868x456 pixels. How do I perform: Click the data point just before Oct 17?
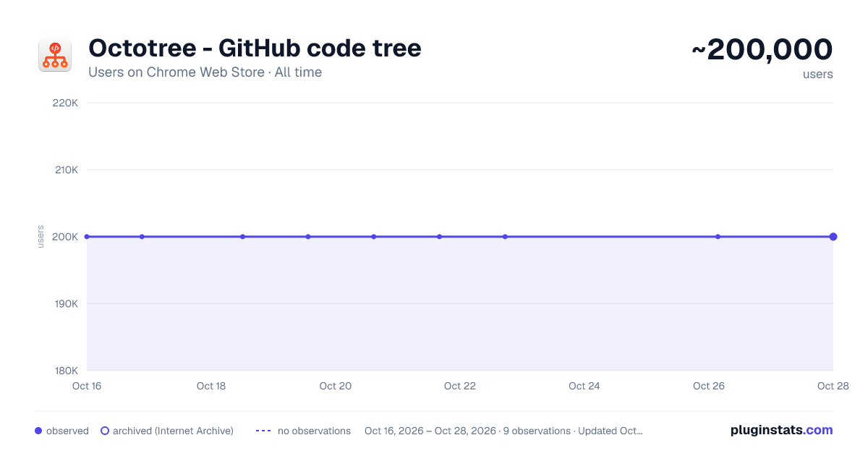coord(142,237)
